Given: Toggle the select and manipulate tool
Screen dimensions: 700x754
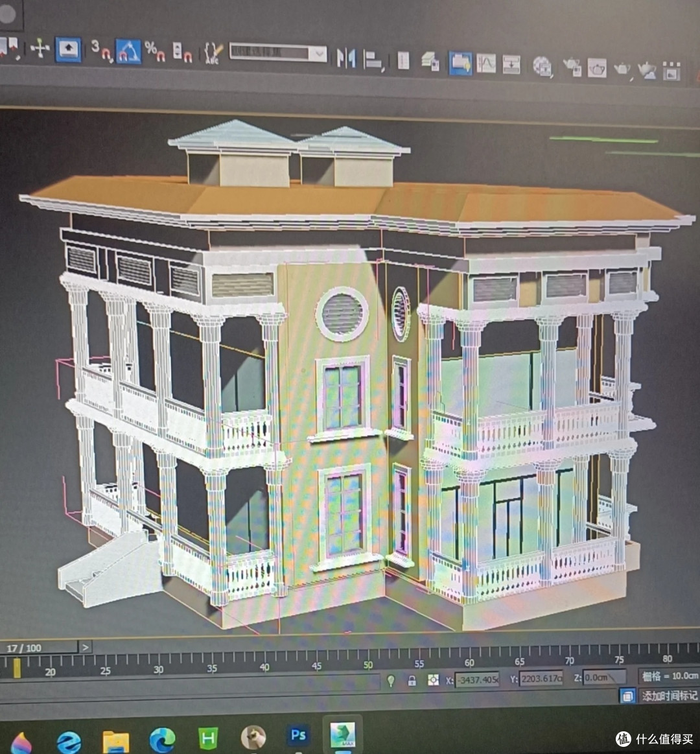Looking at the screenshot, I should tap(68, 49).
